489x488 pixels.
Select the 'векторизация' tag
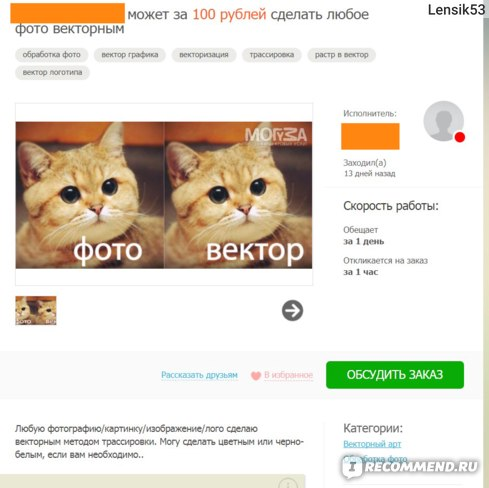(x=204, y=55)
